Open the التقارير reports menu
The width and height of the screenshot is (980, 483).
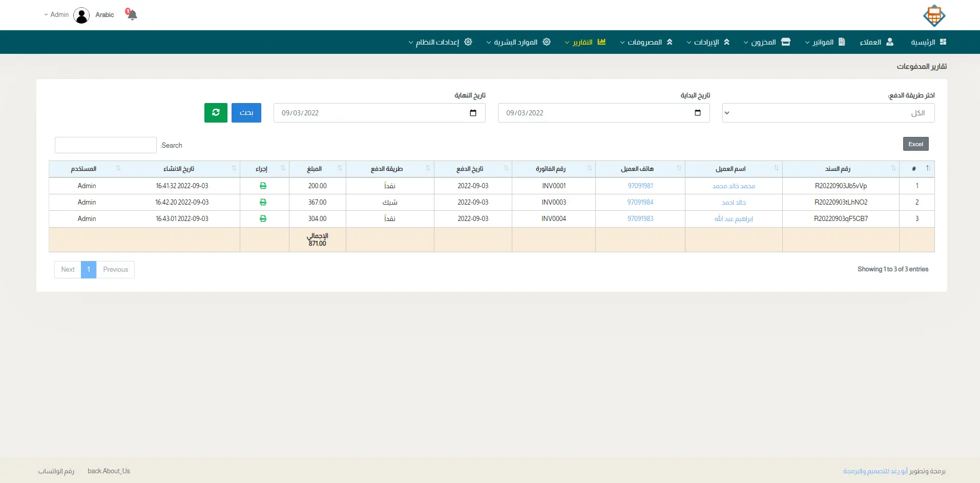point(585,42)
